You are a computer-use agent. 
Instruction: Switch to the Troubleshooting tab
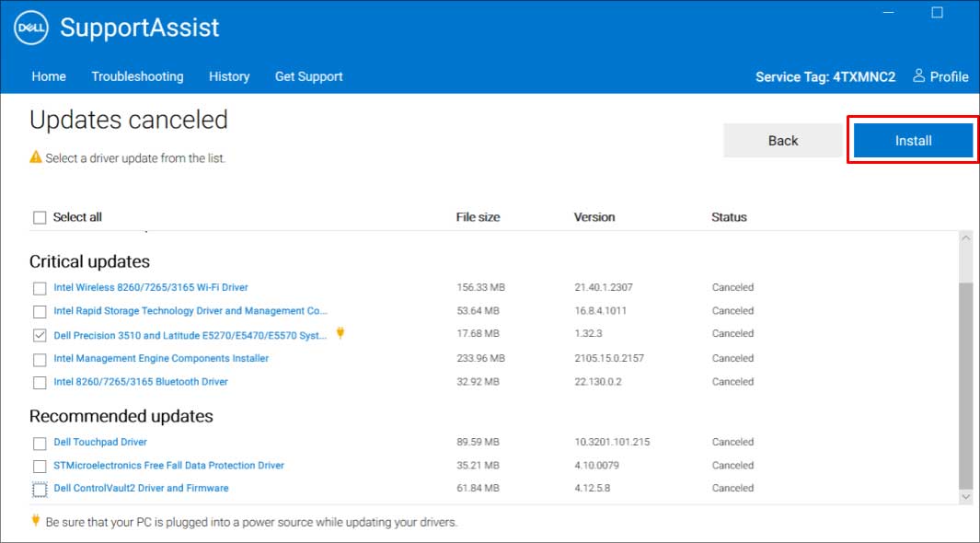[137, 76]
